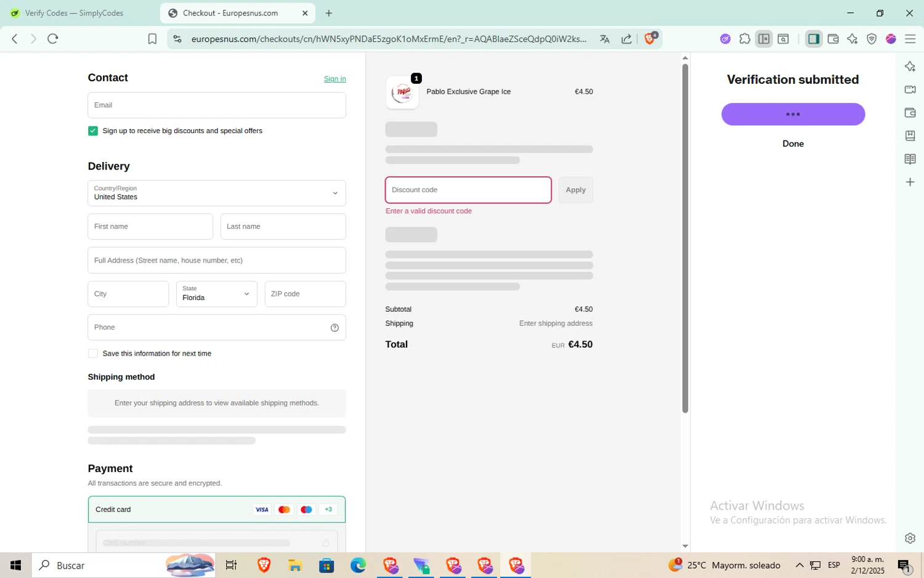Open a new browser tab
This screenshot has height=578, width=924.
pyautogui.click(x=329, y=13)
